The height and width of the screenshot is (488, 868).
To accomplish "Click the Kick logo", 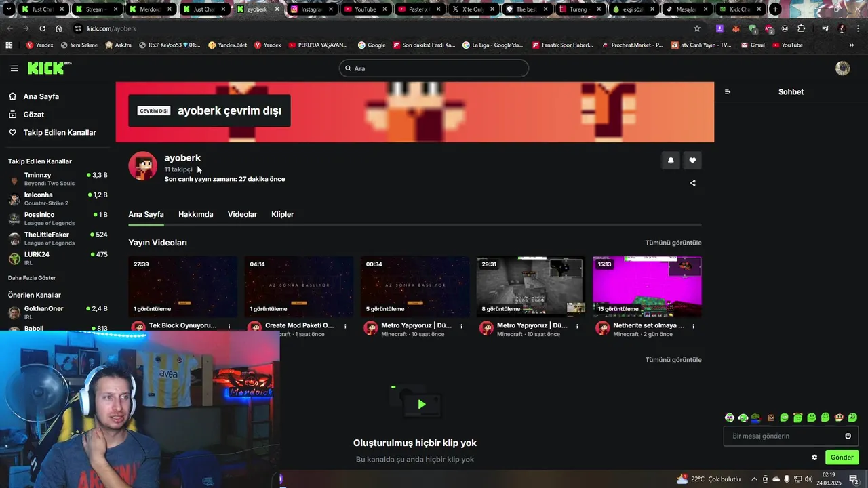I will (49, 68).
